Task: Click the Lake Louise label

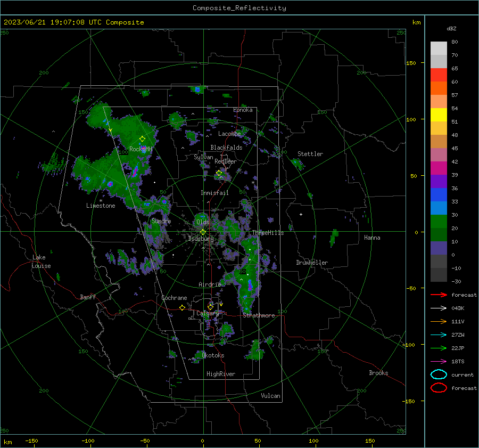Action: [x=41, y=262]
